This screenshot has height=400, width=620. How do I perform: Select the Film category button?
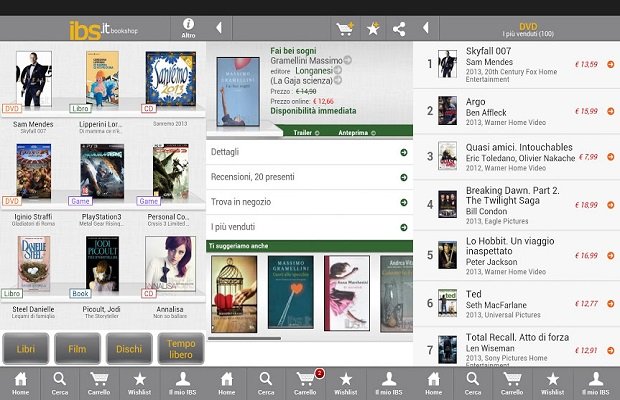(77, 349)
